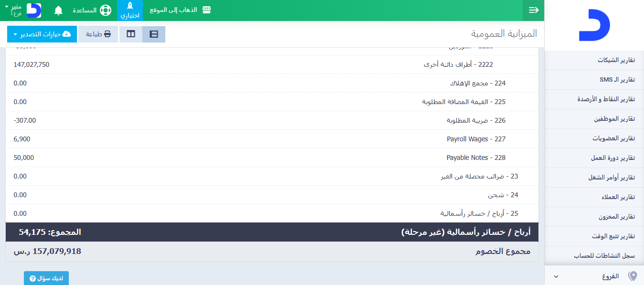Open the Cheques reports sidebar item

pyautogui.click(x=616, y=60)
